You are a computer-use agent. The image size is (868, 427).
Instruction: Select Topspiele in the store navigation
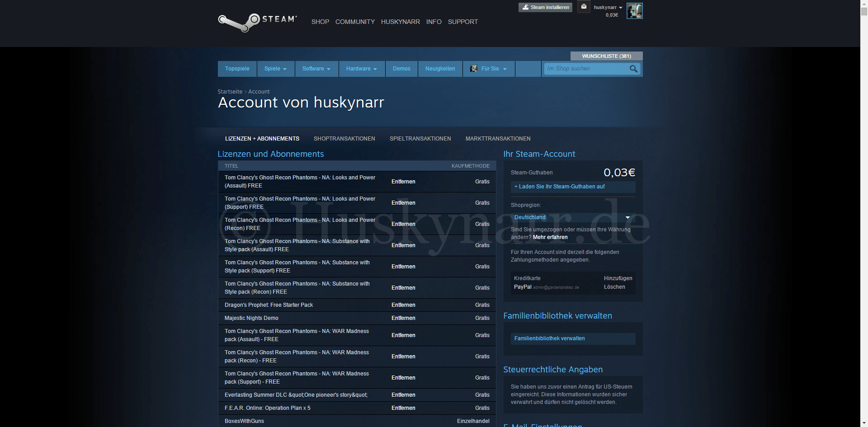(237, 69)
